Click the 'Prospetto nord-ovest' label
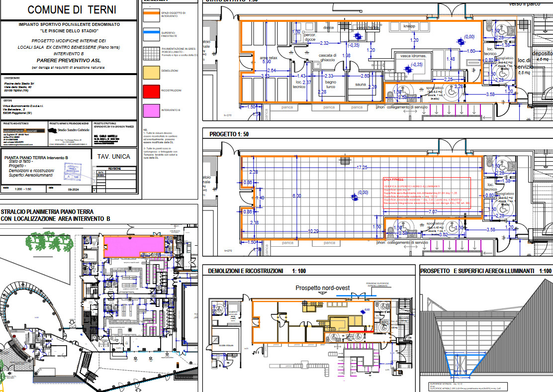553x392 pixels. pos(323,288)
